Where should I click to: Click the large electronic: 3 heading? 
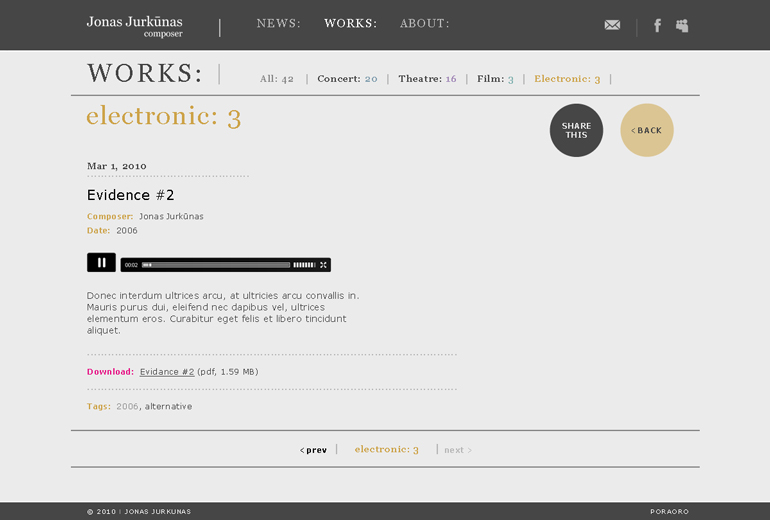coord(164,116)
